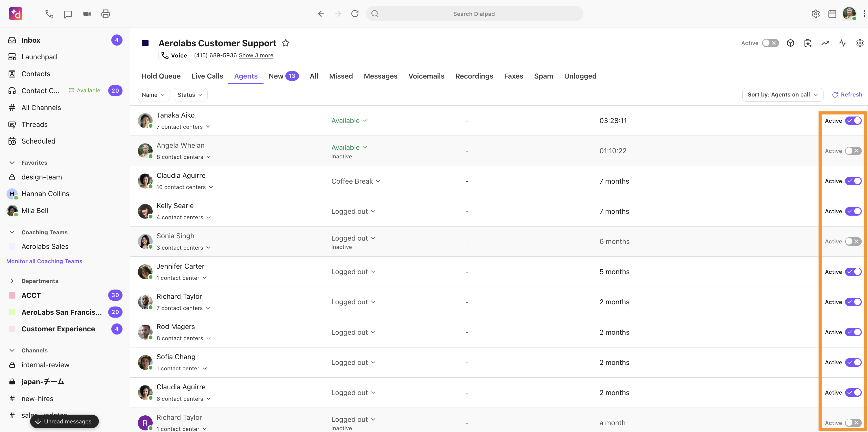The height and width of the screenshot is (432, 868).
Task: Click the ACCT department pink swatch
Action: [12, 295]
